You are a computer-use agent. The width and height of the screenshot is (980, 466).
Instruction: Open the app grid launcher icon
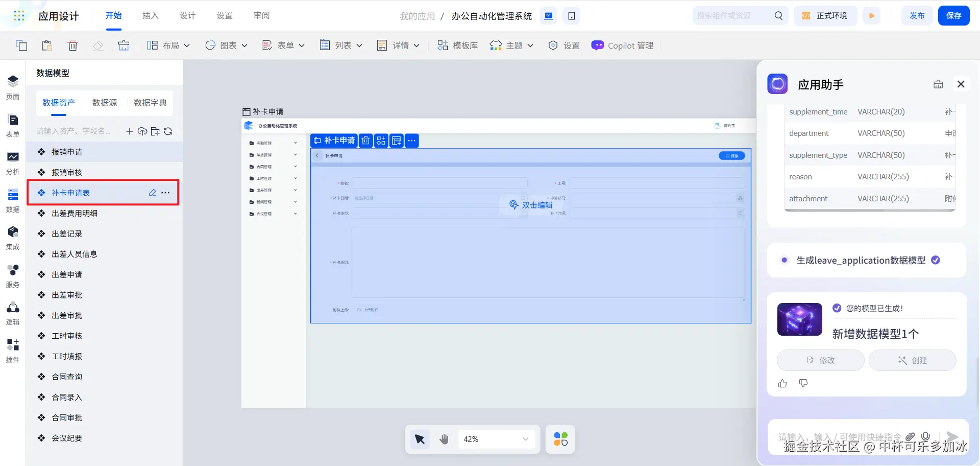pyautogui.click(x=19, y=16)
